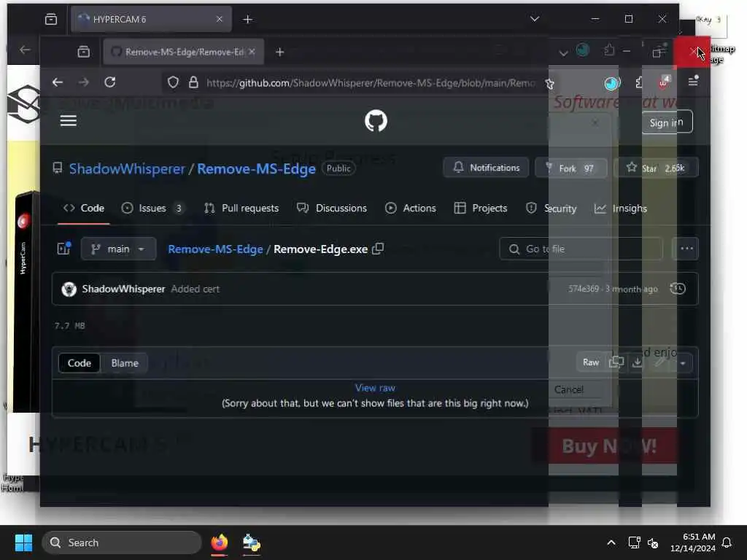Click the Notifications button
This screenshot has width=747, height=560.
click(x=486, y=168)
